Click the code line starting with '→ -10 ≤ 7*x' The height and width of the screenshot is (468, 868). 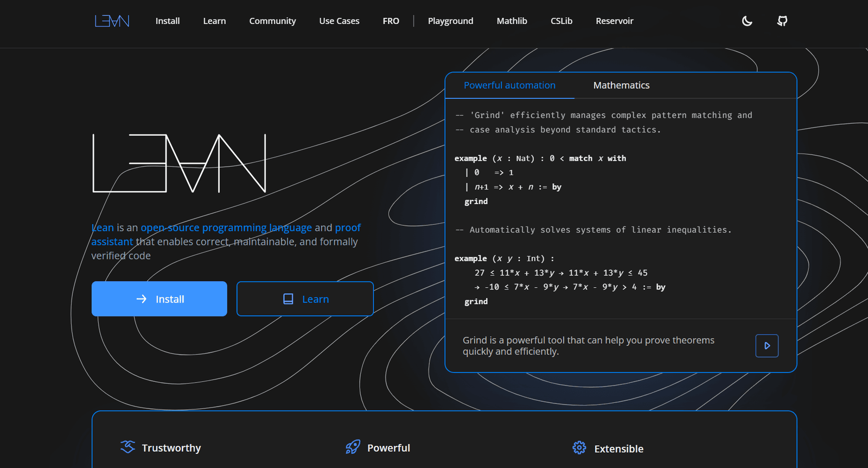point(570,287)
